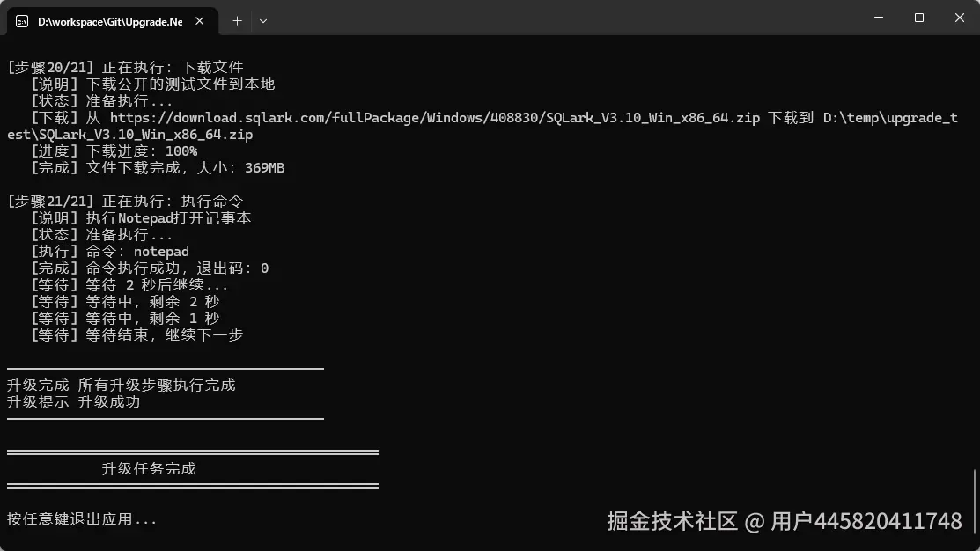Click the empty title bar area beside tabs

(563, 18)
